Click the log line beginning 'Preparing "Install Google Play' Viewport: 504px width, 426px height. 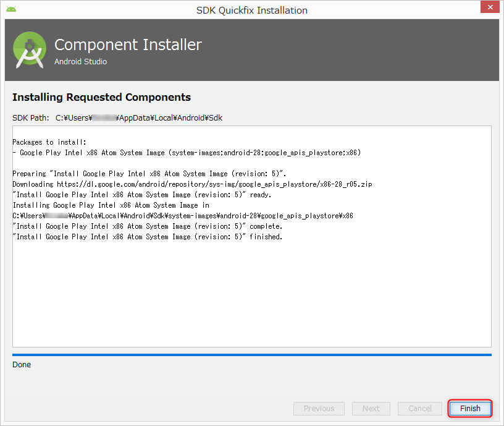(x=149, y=174)
